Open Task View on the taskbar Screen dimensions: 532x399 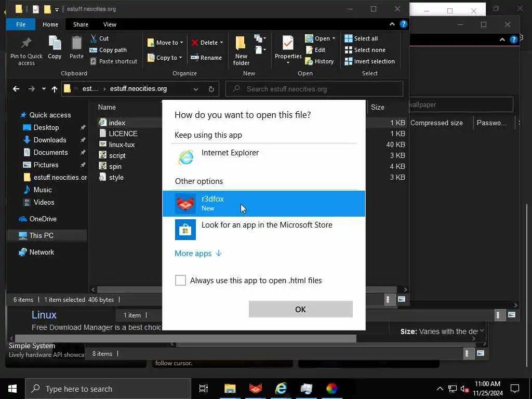pos(204,389)
